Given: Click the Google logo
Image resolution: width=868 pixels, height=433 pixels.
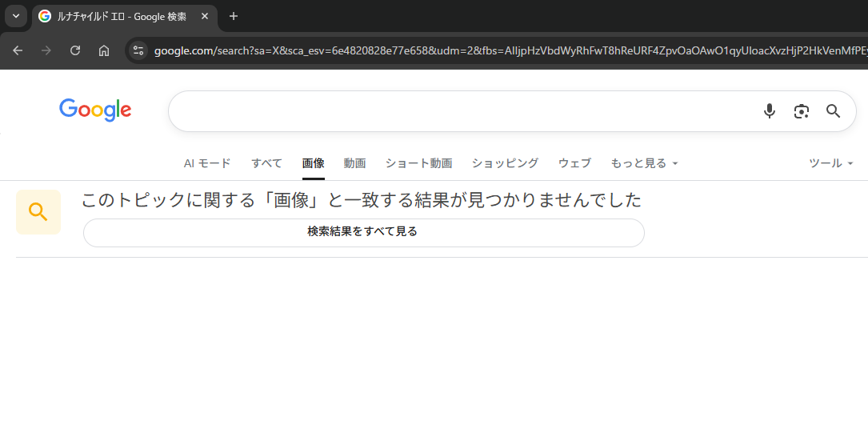Looking at the screenshot, I should coord(95,110).
